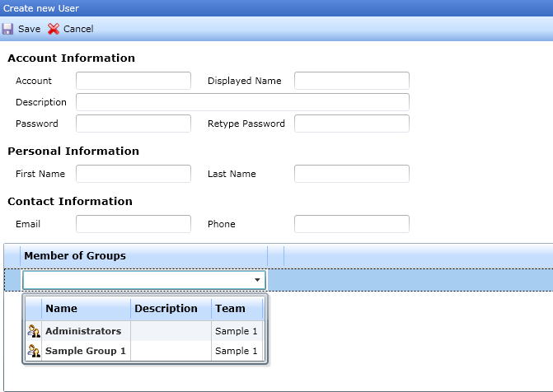
Task: Click the Team cell of Administrators row
Action: [237, 331]
